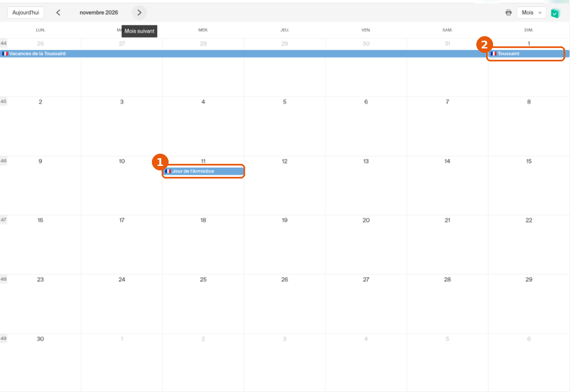Screen dimensions: 570x392
Task: Select day 29 of November
Action: [x=529, y=279]
